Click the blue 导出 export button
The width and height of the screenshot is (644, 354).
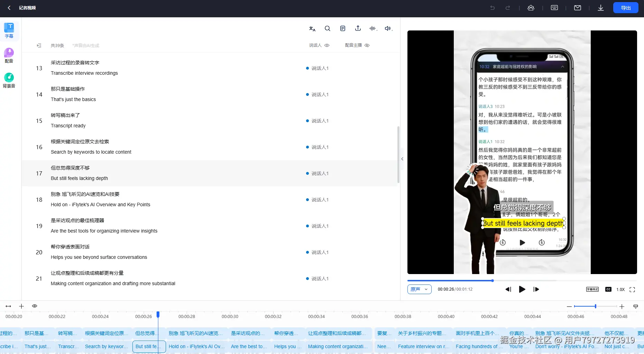tap(626, 8)
